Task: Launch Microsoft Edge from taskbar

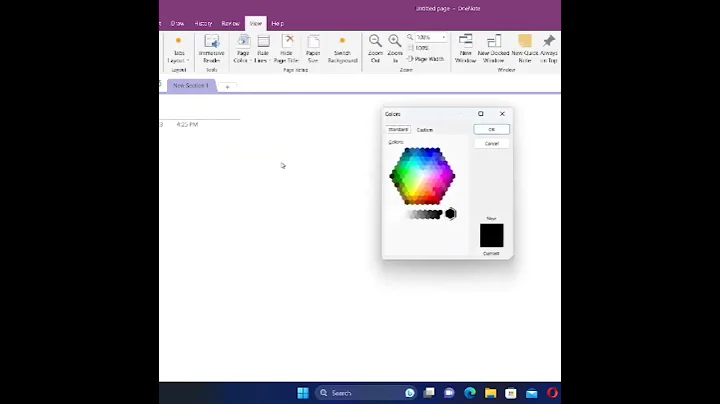Action: 470,393
